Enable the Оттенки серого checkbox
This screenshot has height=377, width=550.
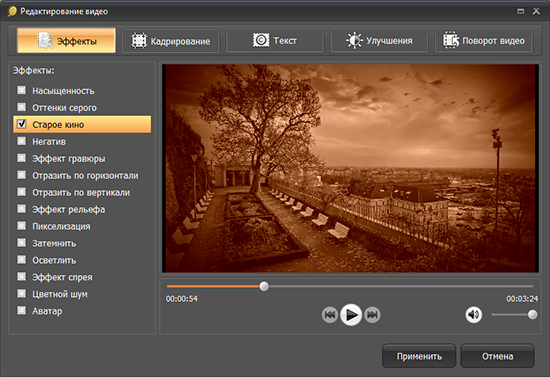tap(22, 107)
